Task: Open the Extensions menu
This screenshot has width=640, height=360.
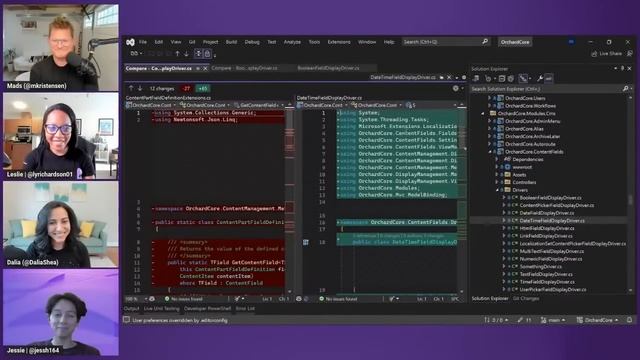Action: pos(339,42)
